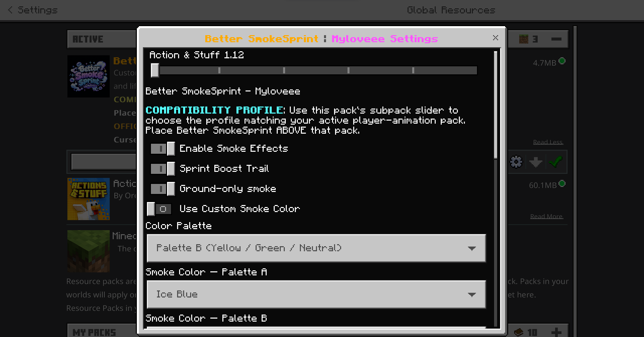Image resolution: width=644 pixels, height=337 pixels.
Task: Click the pack icon near count 10
Action: 519,332
